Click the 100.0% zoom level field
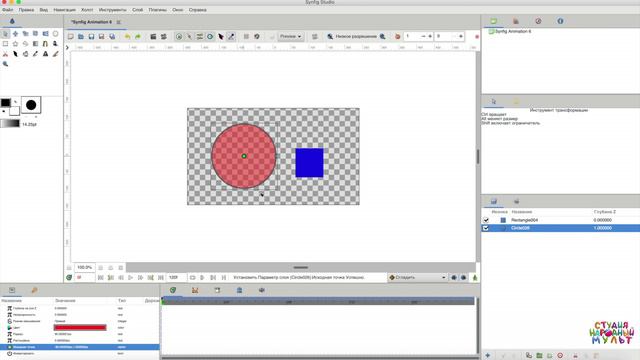 tap(84, 267)
